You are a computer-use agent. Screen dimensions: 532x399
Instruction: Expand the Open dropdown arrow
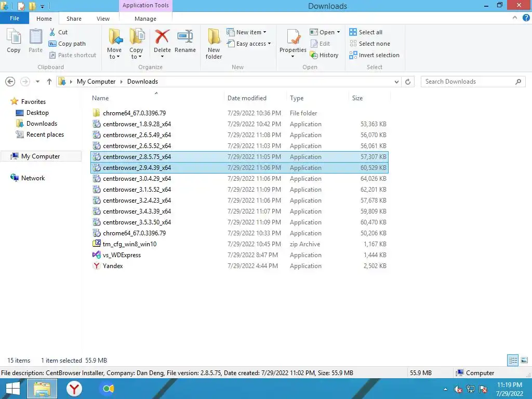coord(338,32)
